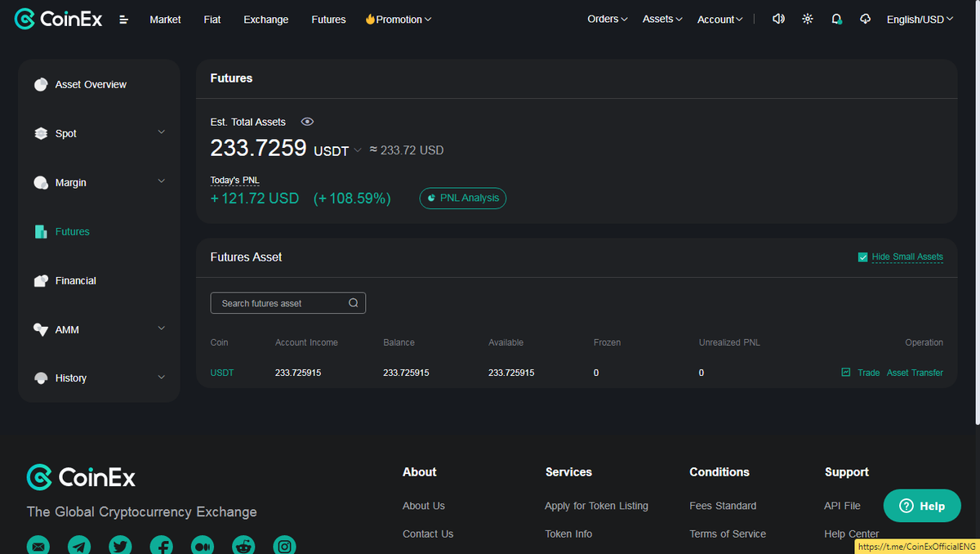Click the Financial icon in sidebar

click(41, 280)
